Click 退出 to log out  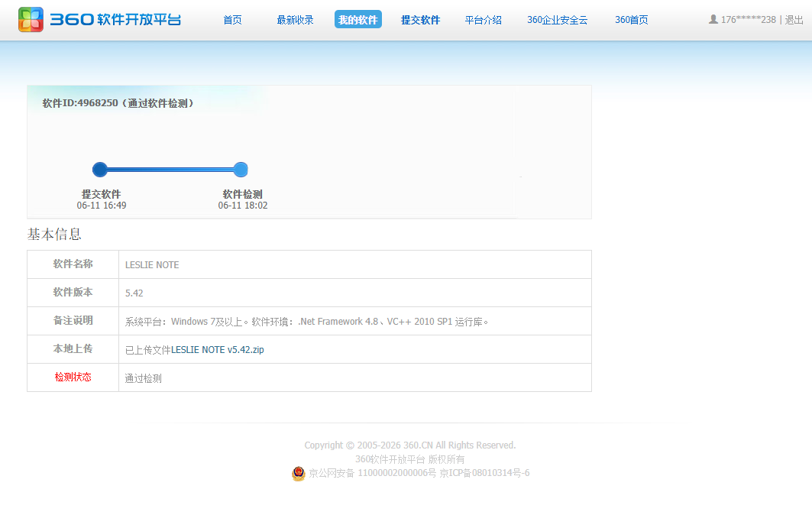pos(794,20)
